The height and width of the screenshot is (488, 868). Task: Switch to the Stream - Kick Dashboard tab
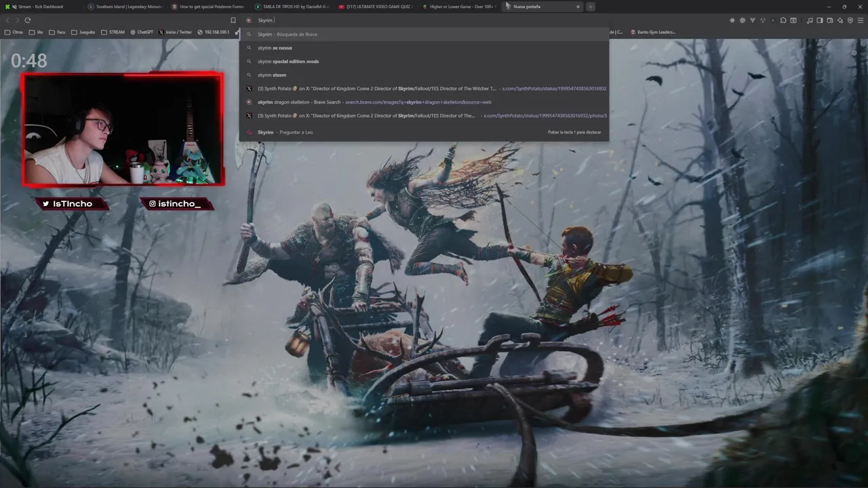[42, 7]
